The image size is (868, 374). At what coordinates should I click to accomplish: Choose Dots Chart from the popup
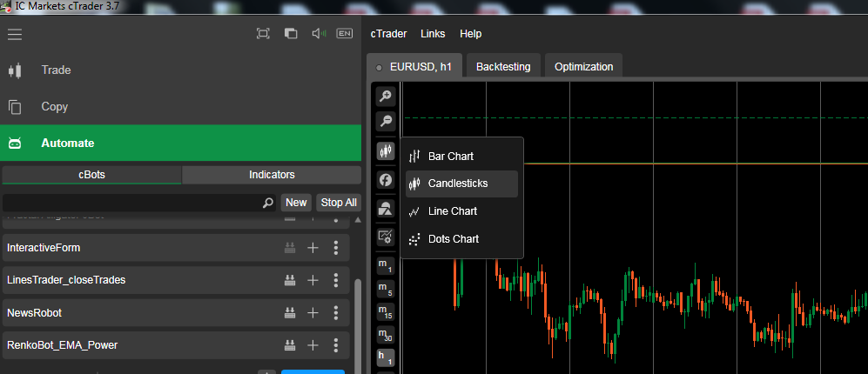point(461,239)
